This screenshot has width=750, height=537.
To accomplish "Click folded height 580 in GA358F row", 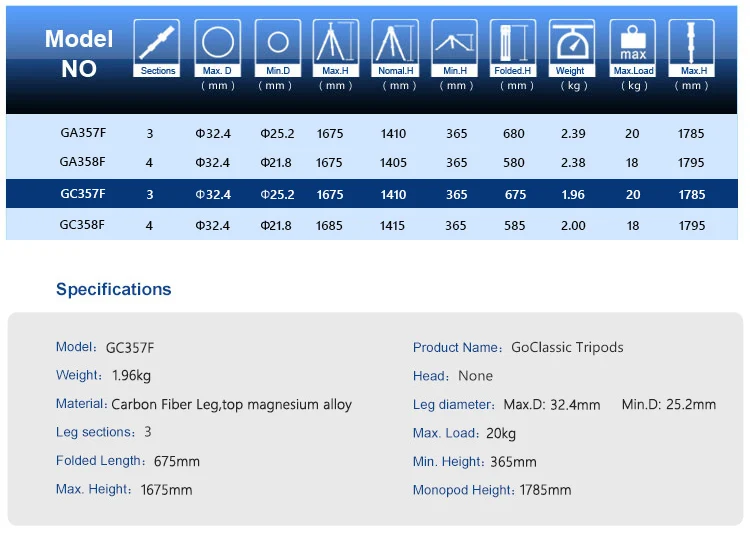I will click(x=514, y=163).
